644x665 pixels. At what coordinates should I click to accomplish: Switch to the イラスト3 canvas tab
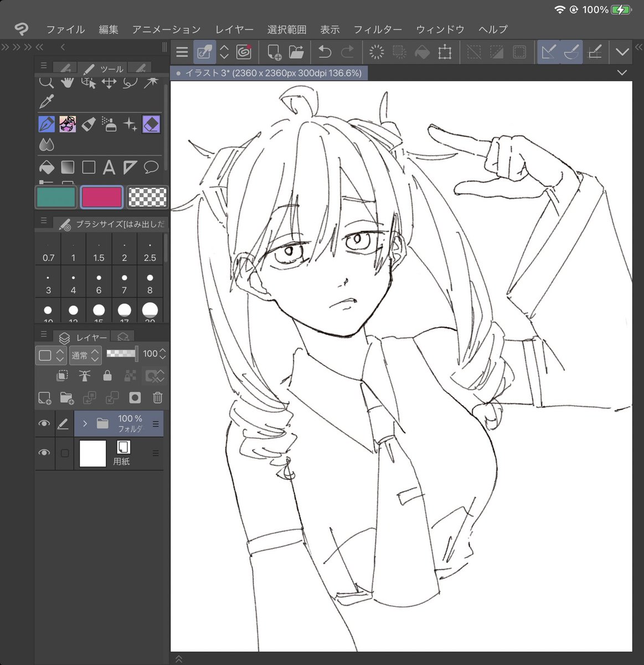[269, 73]
